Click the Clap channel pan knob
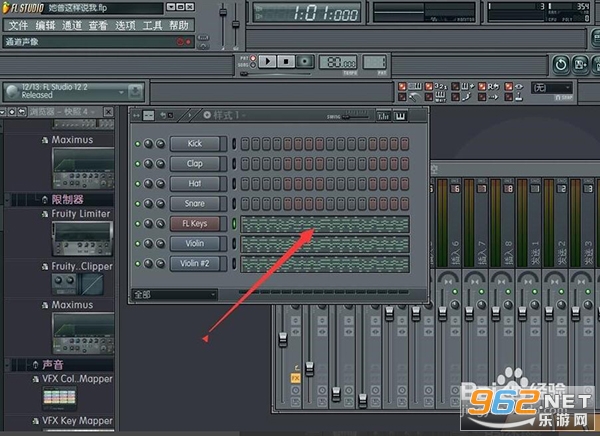The height and width of the screenshot is (436, 600). tap(148, 164)
